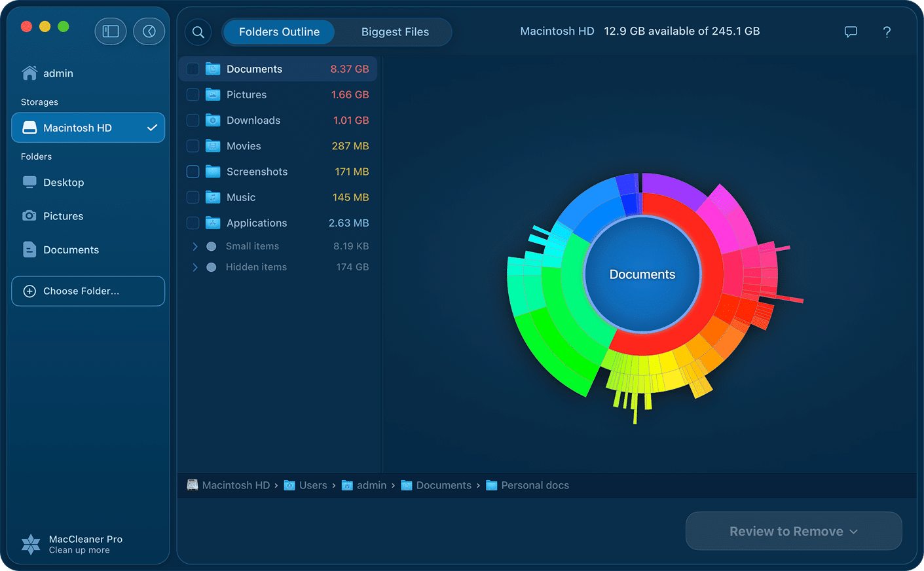The width and height of the screenshot is (924, 571).
Task: Select the Folders Outline tab
Action: click(x=279, y=32)
